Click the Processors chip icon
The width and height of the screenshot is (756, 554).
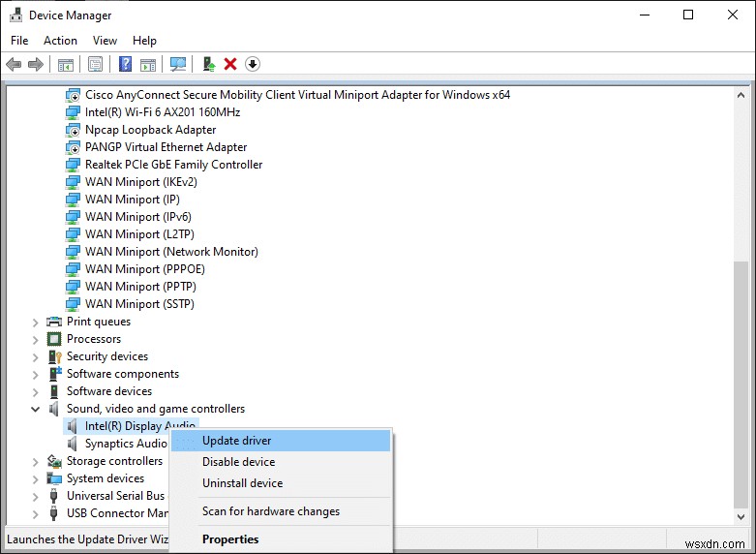54,339
